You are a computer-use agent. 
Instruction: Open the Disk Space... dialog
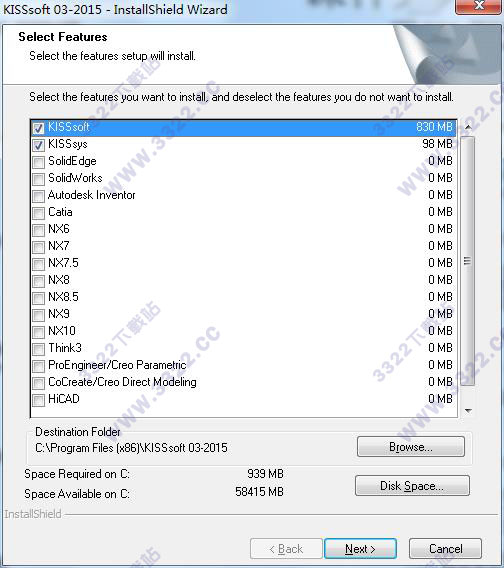[x=412, y=486]
